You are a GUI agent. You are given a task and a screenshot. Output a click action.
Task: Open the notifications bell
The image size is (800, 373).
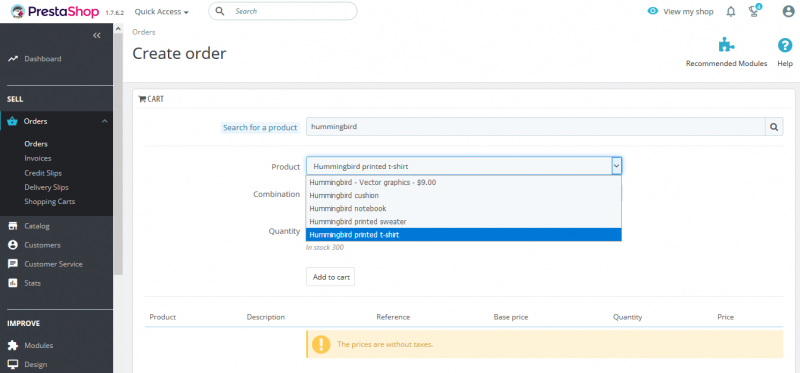click(731, 11)
